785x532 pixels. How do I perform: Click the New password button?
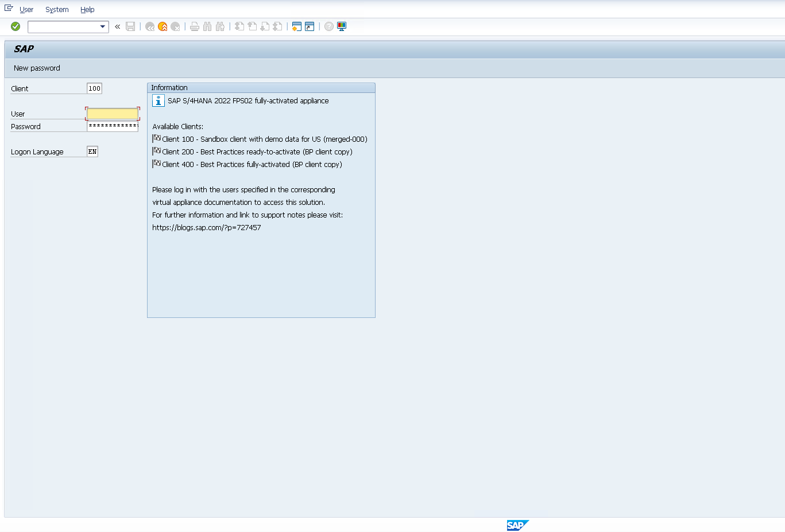pos(37,68)
